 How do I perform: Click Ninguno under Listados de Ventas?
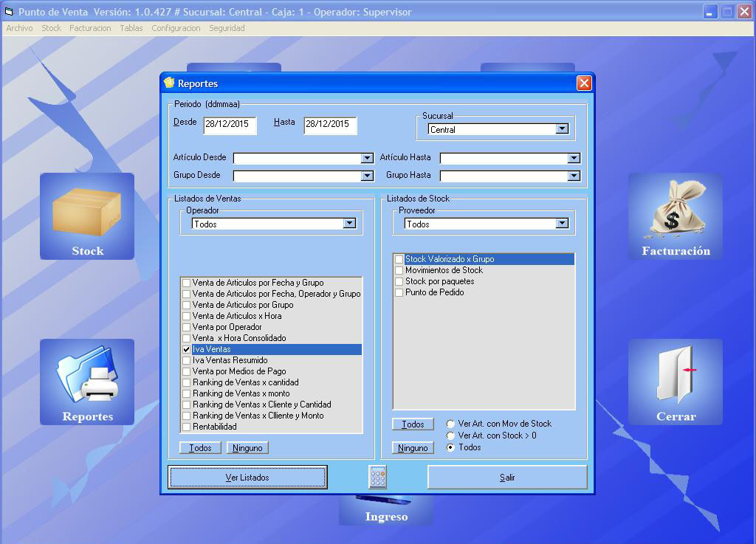click(247, 448)
